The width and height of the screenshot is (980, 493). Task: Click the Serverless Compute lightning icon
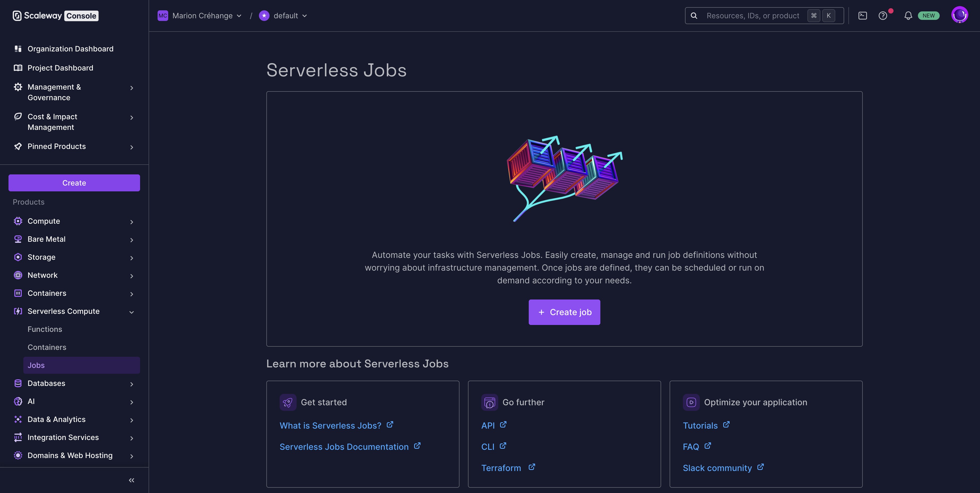click(18, 311)
